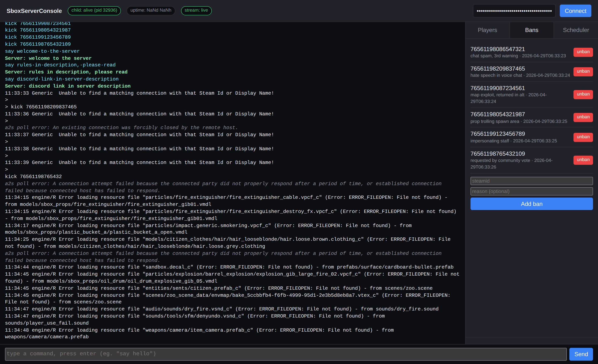Click the '> kick 76561198209837465' line
This screenshot has height=364, width=598.
(41, 107)
